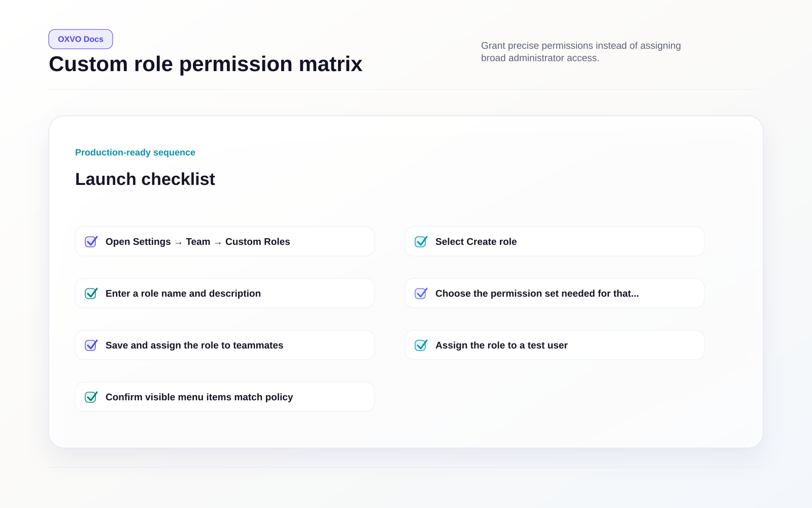Viewport: 812px width, 508px height.
Task: Click the 'Open Settings → Team → Custom Roles' text
Action: [198, 242]
